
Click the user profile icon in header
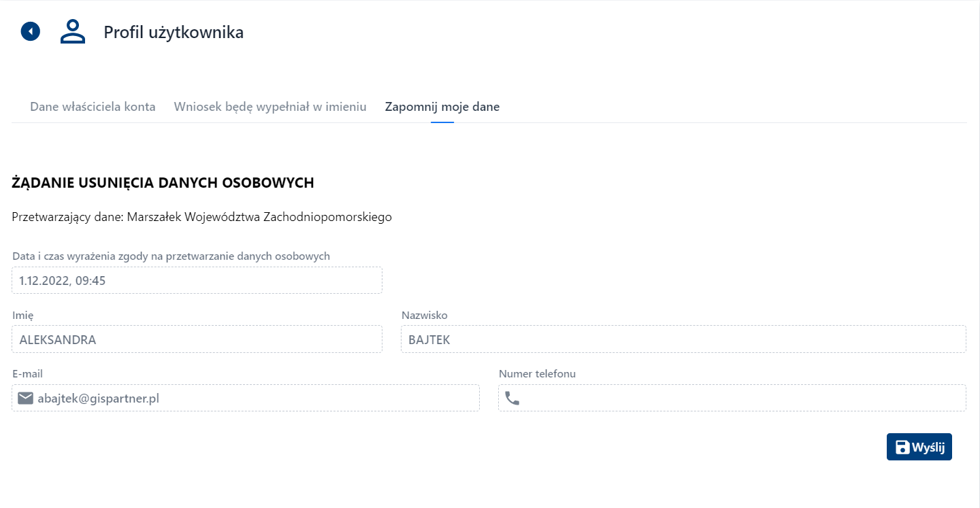tap(72, 31)
